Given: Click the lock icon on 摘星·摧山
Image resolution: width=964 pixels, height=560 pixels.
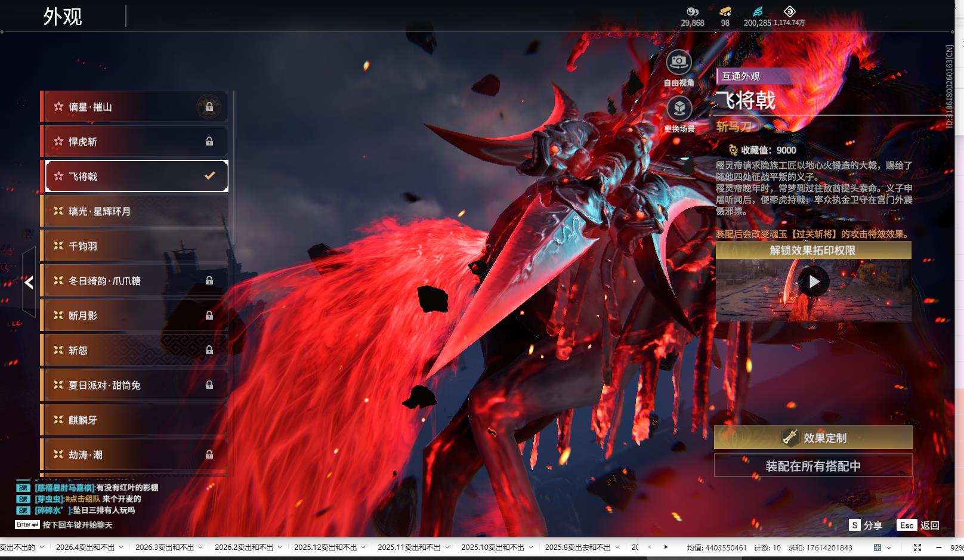Looking at the screenshot, I should coord(209,107).
